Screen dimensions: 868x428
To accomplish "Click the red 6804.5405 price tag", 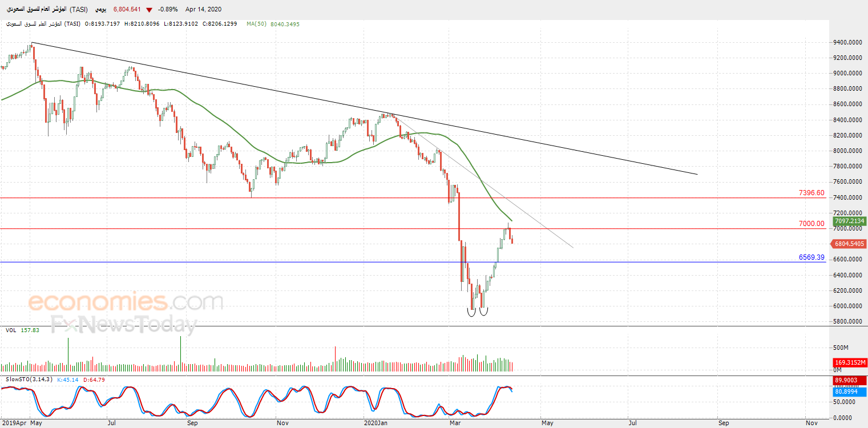I will tap(849, 244).
